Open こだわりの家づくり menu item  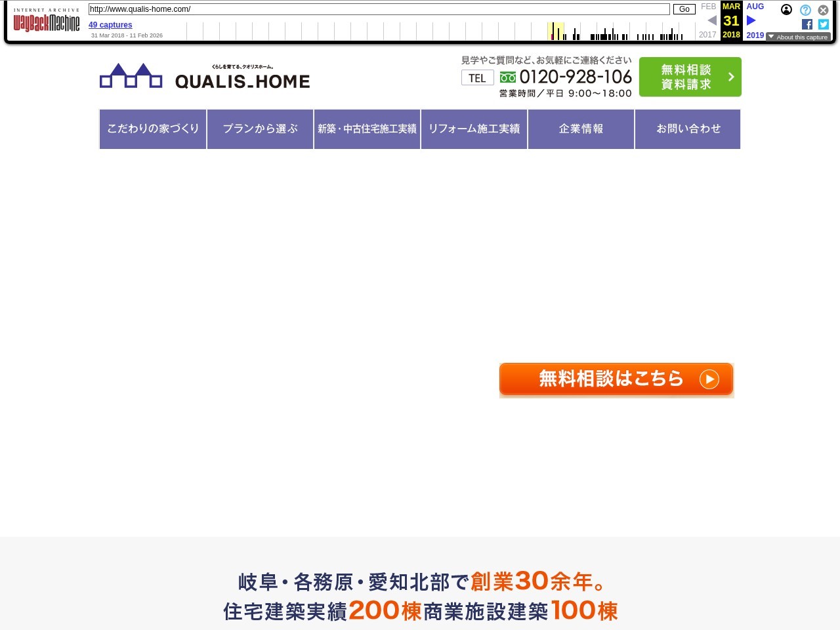click(x=153, y=129)
